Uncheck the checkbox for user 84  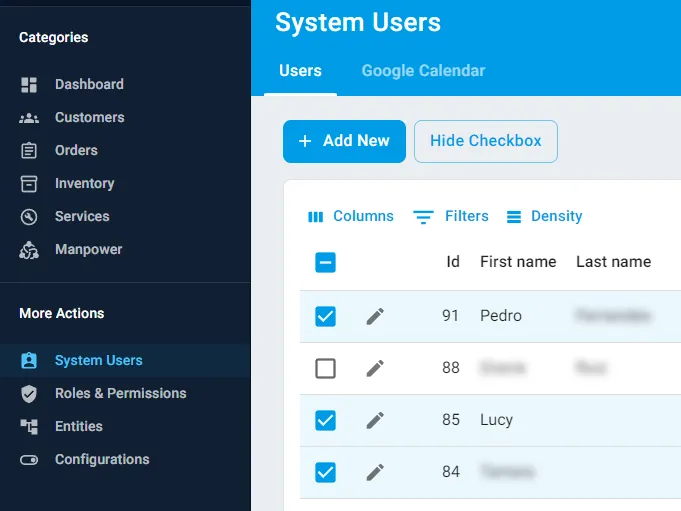coord(325,472)
